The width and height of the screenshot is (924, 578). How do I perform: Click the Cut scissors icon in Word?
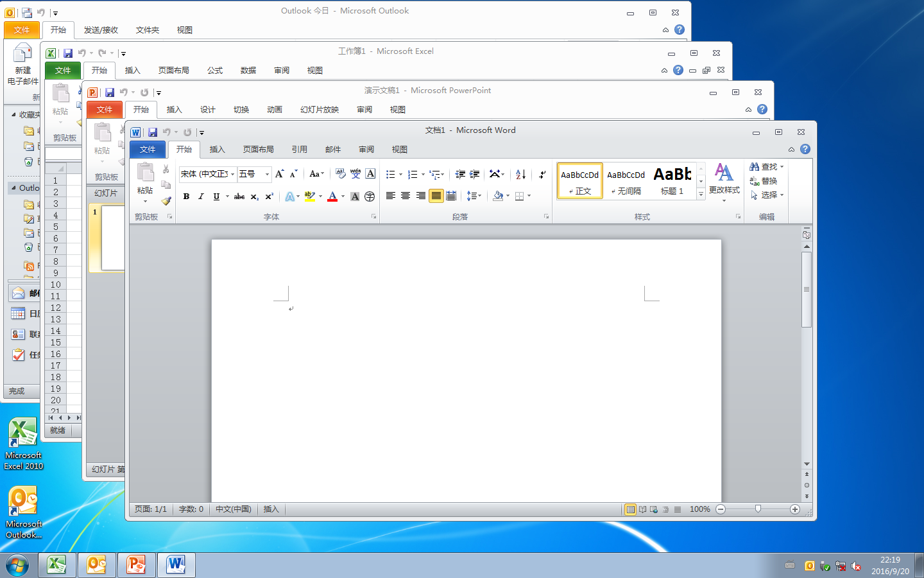pyautogui.click(x=166, y=170)
